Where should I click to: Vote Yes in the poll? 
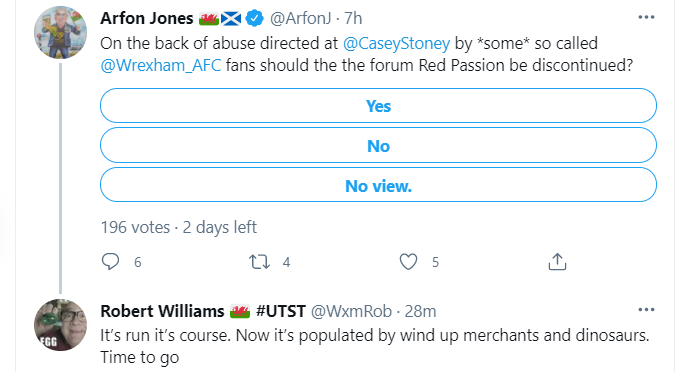(x=378, y=106)
